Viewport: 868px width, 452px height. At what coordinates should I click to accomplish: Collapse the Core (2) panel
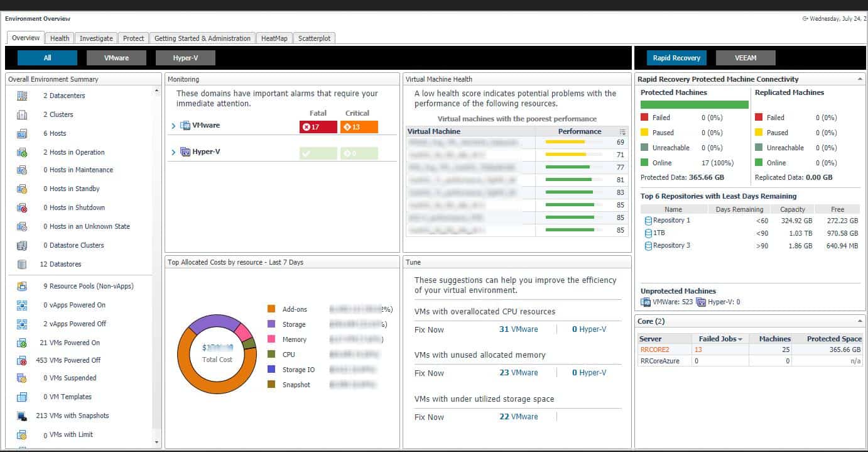tap(860, 321)
